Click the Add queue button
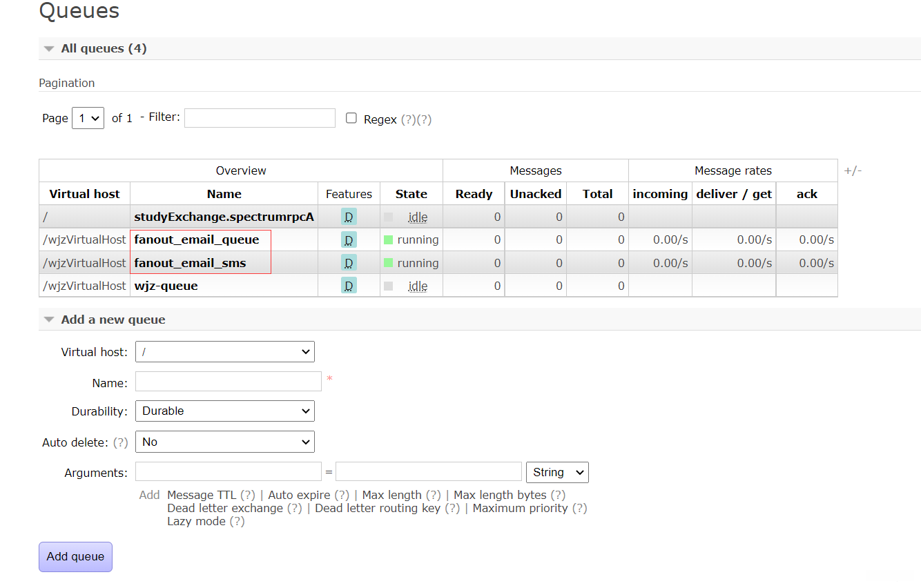This screenshot has width=921, height=588. (75, 557)
